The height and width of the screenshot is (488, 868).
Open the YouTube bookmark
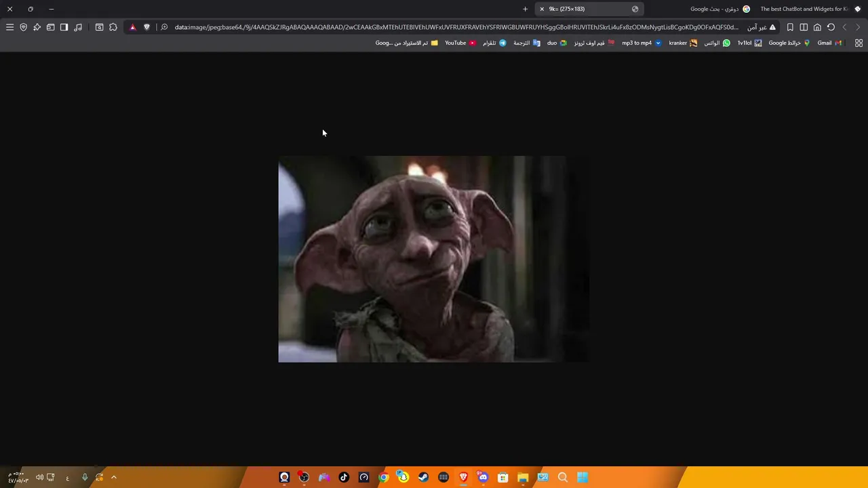click(460, 43)
